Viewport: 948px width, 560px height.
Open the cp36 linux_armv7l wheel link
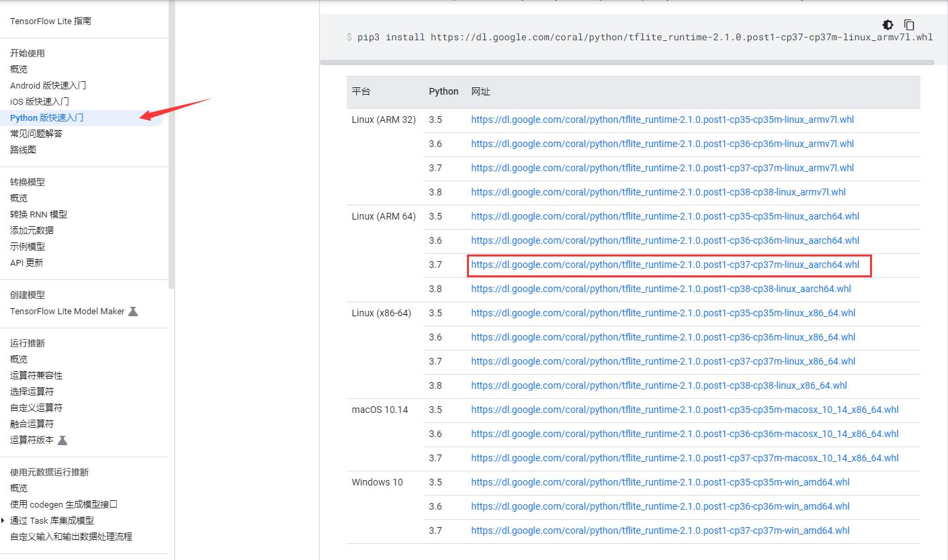tap(662, 144)
